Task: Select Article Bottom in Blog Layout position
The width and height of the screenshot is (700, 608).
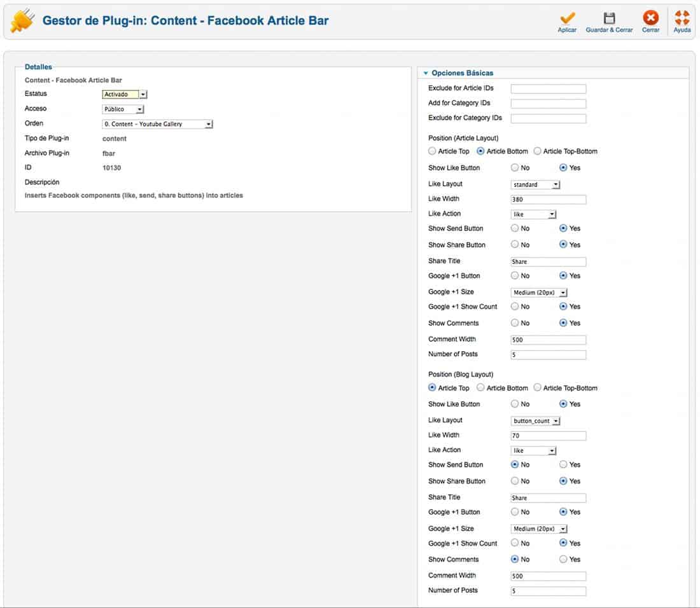Action: [x=480, y=388]
